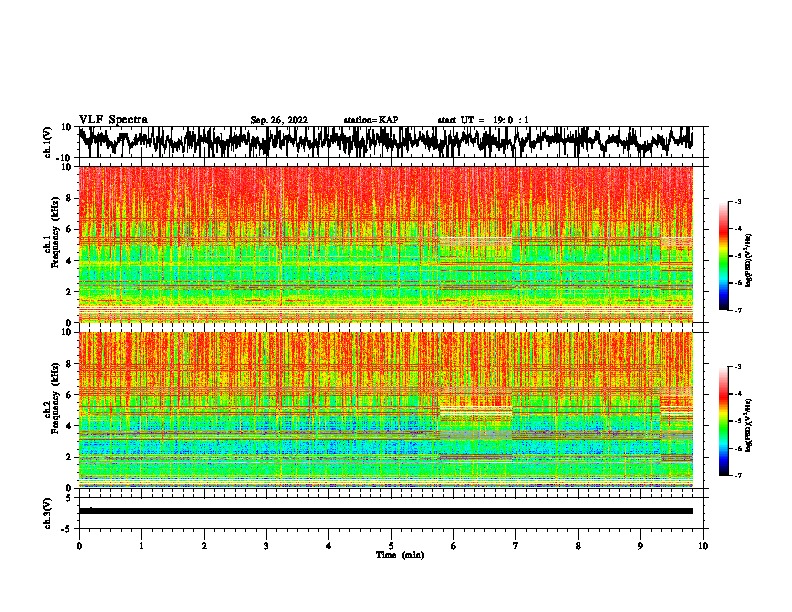This screenshot has height=612, width=792.
Task: Click the ch.1 color bar log PSD unit label
Action: tap(749, 260)
